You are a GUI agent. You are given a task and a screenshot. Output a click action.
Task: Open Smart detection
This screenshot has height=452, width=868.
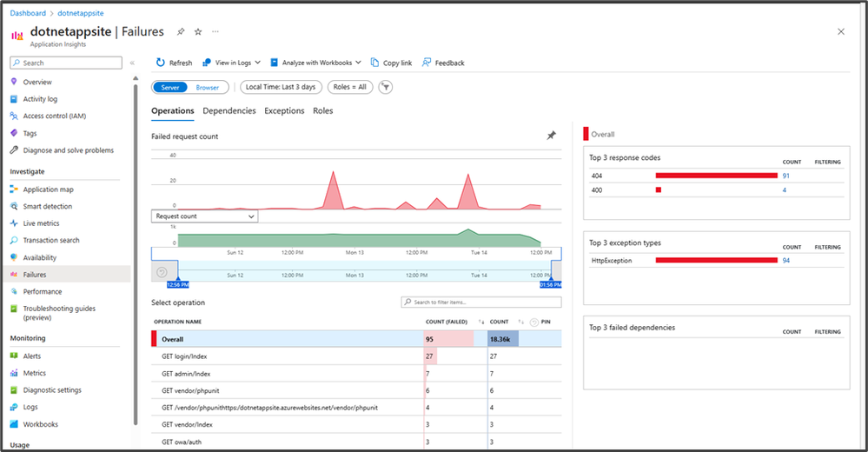(x=47, y=206)
